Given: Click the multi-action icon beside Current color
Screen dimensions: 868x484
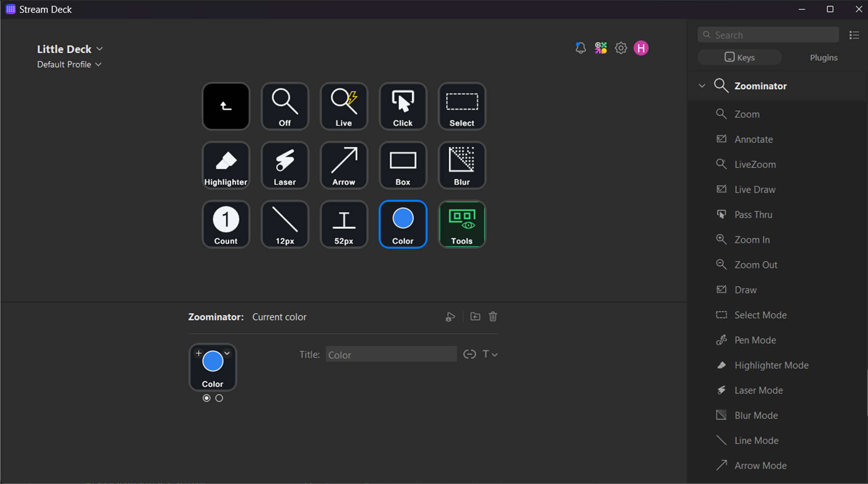Looking at the screenshot, I should (450, 317).
